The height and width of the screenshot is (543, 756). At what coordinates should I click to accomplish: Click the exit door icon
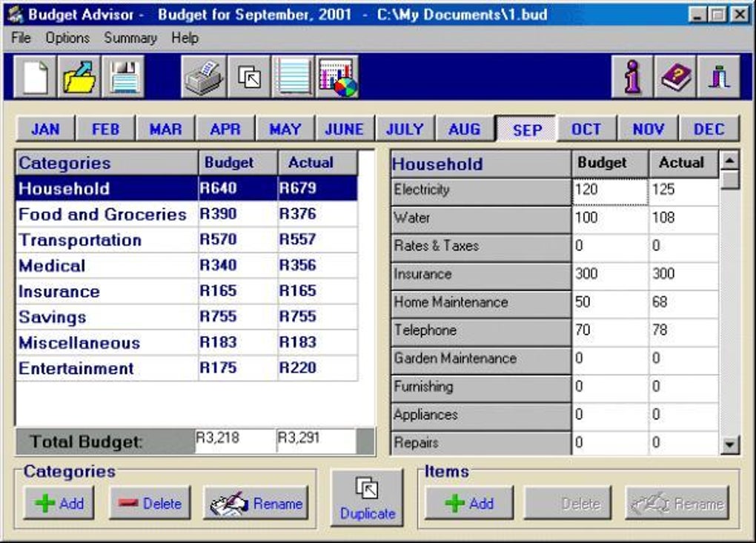point(718,76)
